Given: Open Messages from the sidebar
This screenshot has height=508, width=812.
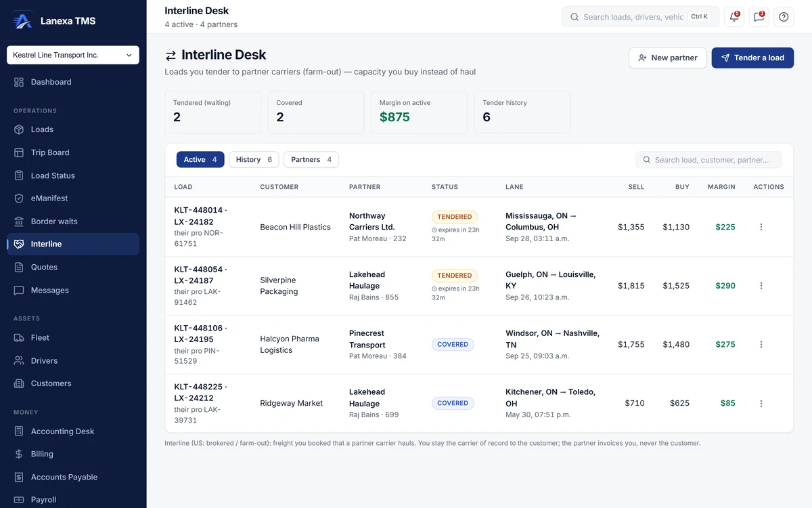Looking at the screenshot, I should pos(73,290).
